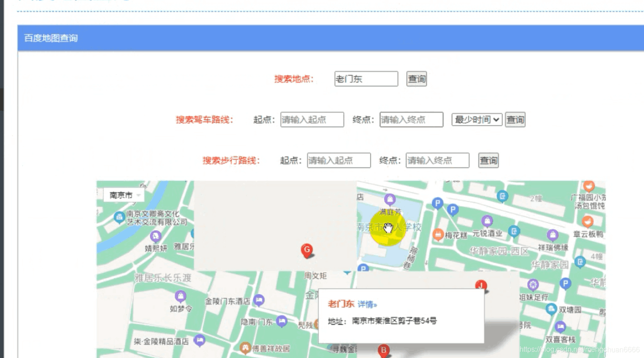Screen dimensions: 644x358
Task: Select the 南京文卿斋文化艺术交流有限公司 building icon
Action: coord(119,218)
